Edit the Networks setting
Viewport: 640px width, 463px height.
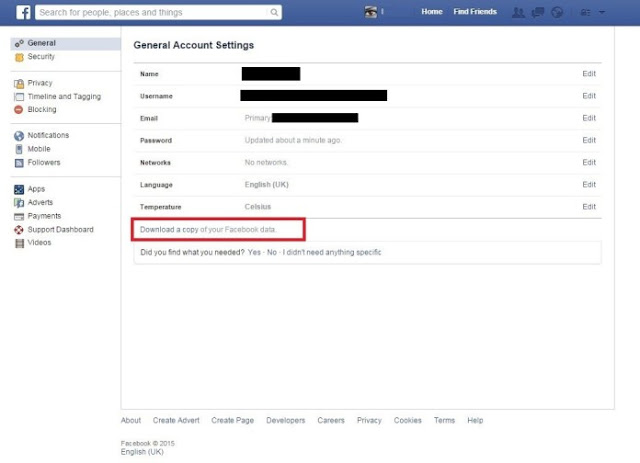(x=589, y=162)
